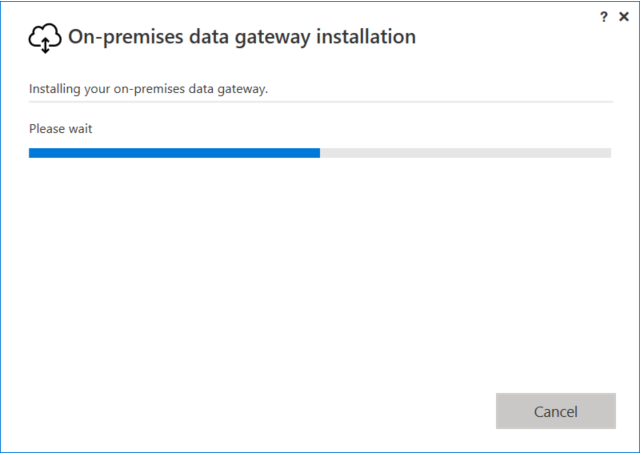
Task: Click the cloud gateway logo icon
Action: [45, 39]
